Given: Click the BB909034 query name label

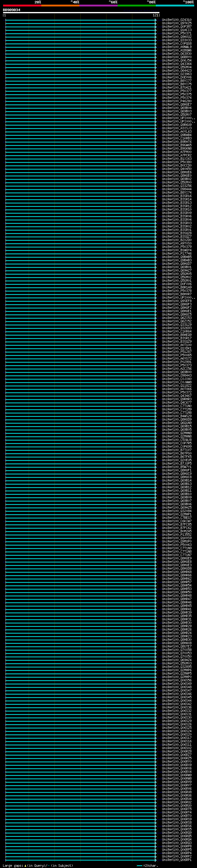Looking at the screenshot, I should click(11, 10).
